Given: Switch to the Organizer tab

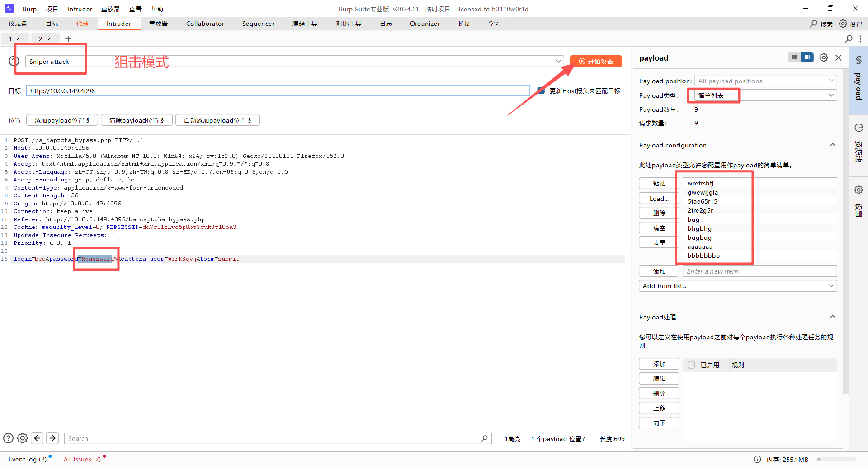Looking at the screenshot, I should (425, 24).
